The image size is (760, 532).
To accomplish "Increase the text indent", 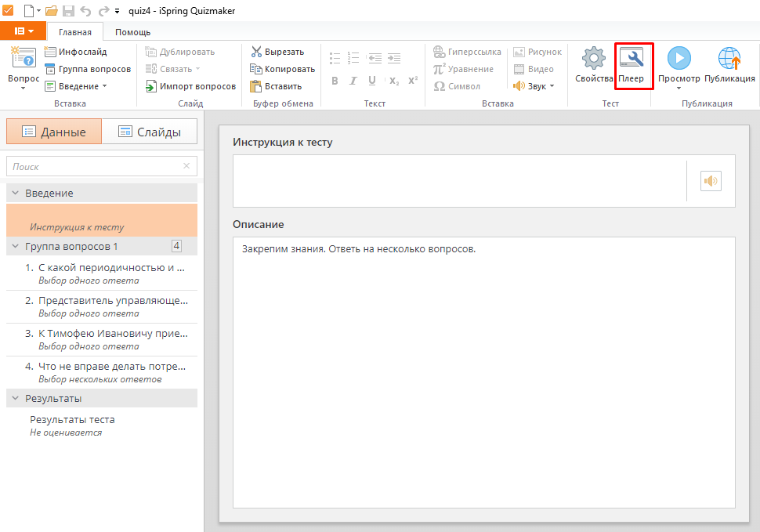I will [x=394, y=58].
